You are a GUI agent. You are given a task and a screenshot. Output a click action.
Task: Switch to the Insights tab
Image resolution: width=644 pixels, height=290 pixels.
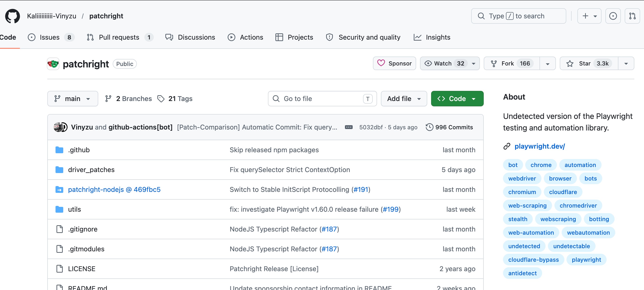pos(432,37)
